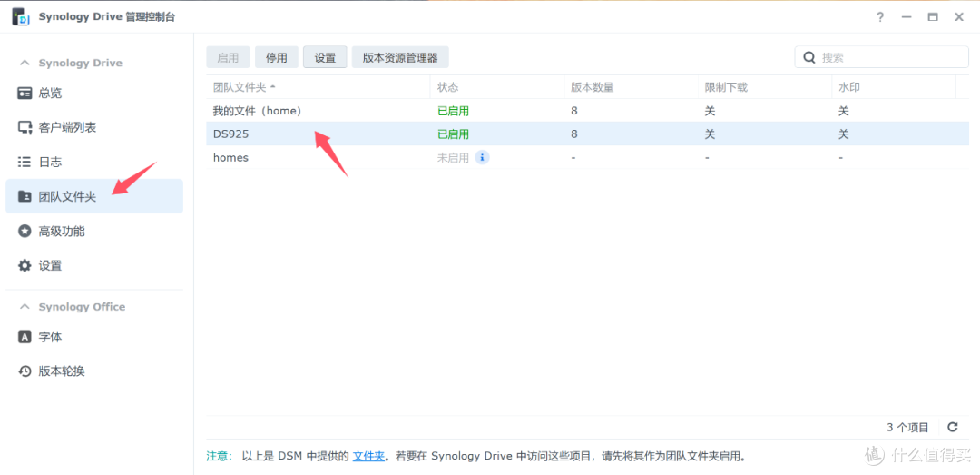Open 高级功能 advanced features
The image size is (980, 475).
(x=93, y=232)
